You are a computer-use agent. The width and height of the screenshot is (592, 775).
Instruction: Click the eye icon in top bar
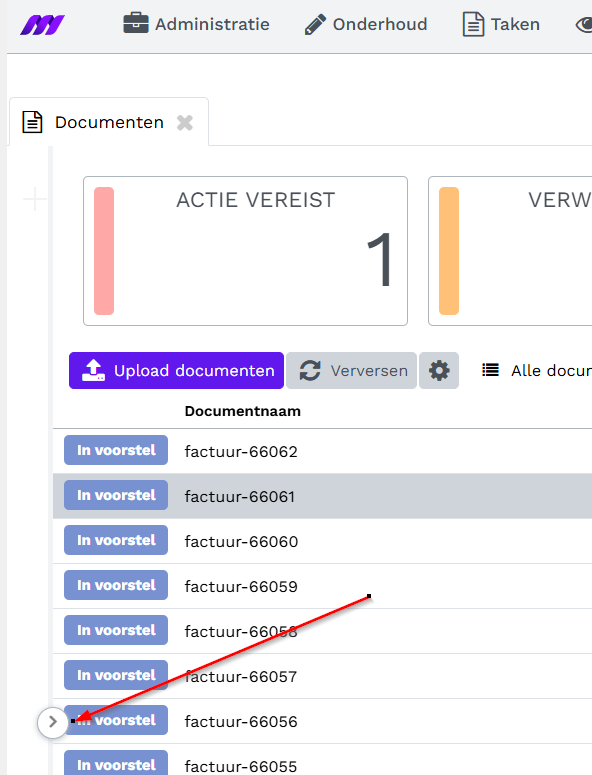tap(584, 24)
